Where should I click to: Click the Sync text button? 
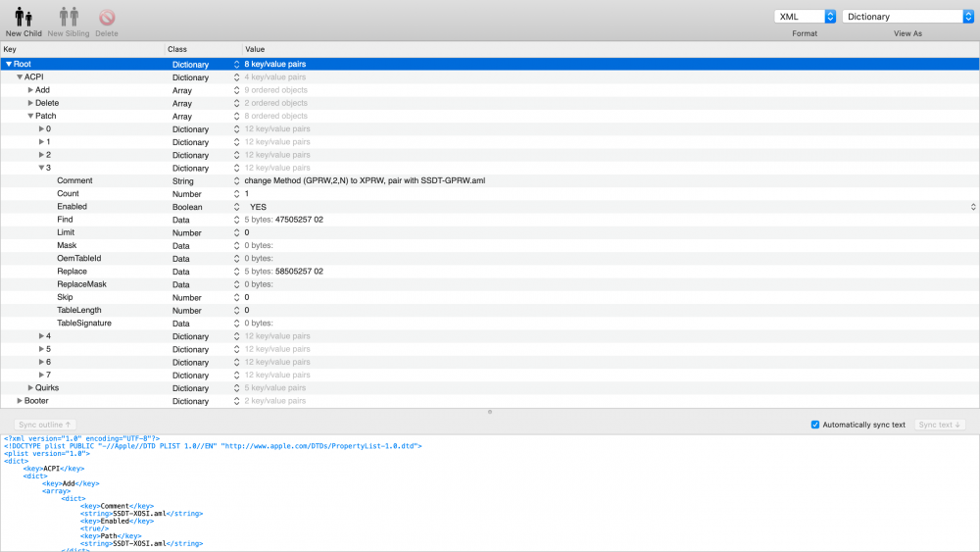(x=939, y=425)
